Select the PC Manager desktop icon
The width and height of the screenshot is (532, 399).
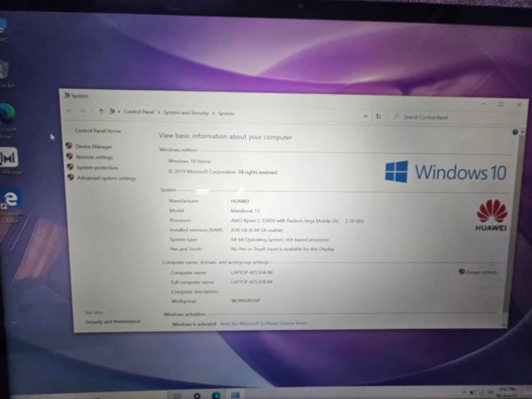pyautogui.click(x=9, y=157)
